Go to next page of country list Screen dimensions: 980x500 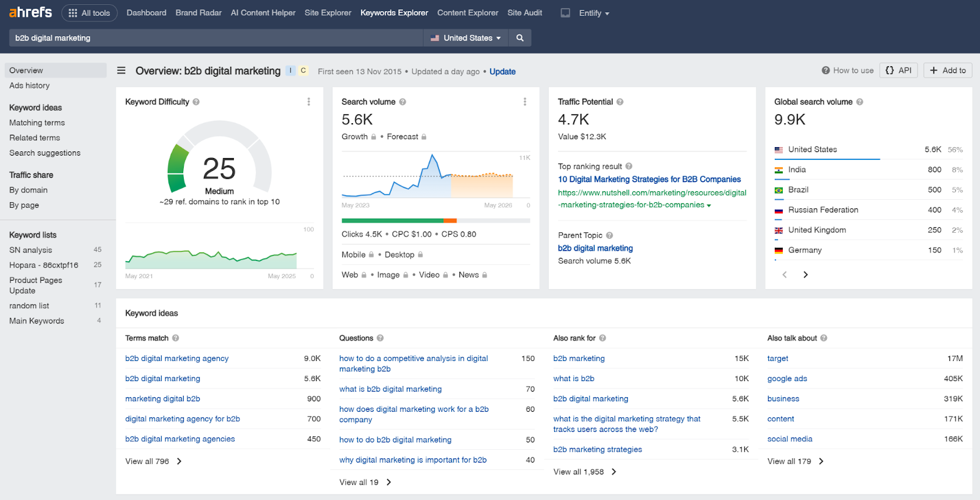(x=805, y=275)
